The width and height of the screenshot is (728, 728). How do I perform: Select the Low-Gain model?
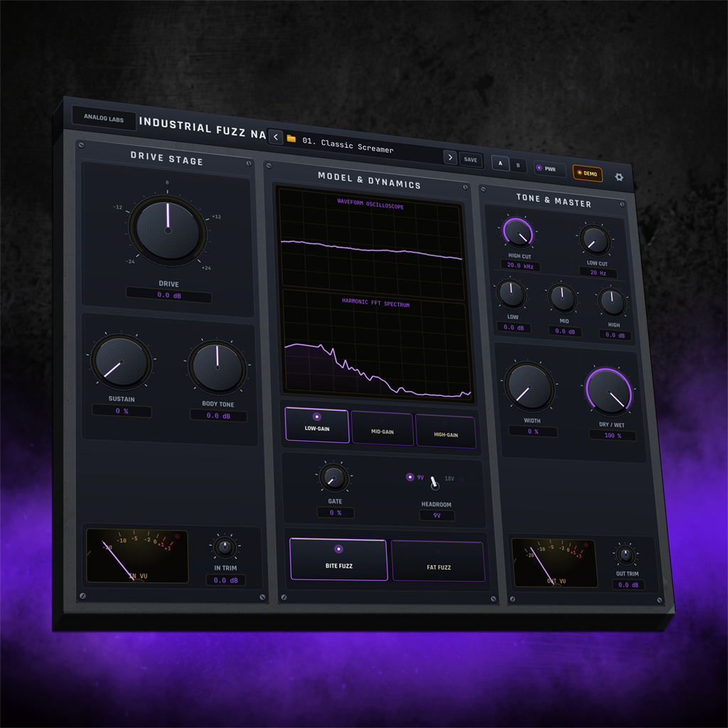click(317, 425)
